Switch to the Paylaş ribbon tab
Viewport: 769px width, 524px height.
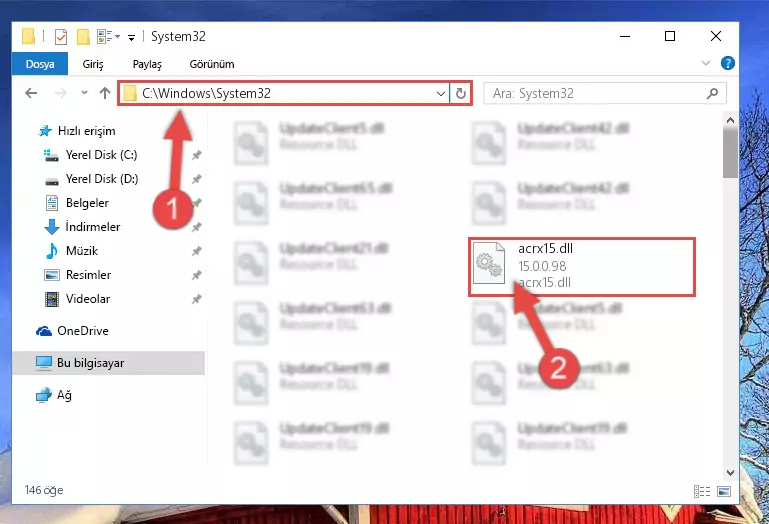[x=147, y=64]
